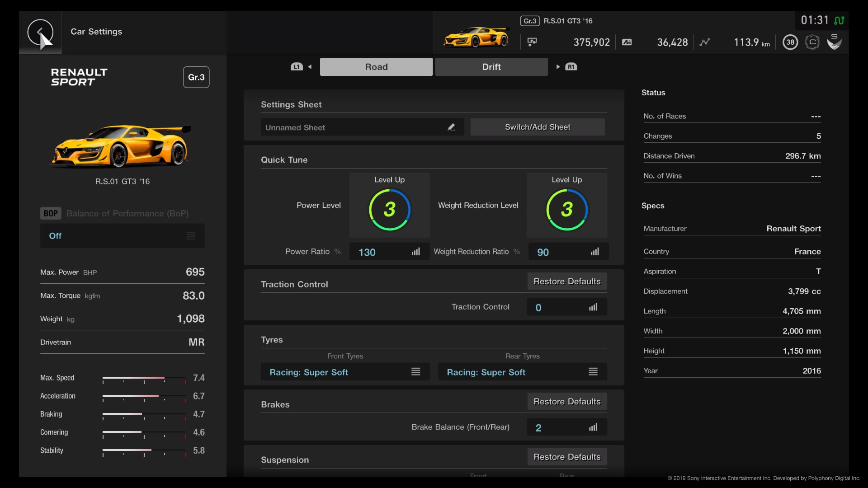Open the BoP Off dropdown
Viewport: 868px width, 488px height.
(x=123, y=236)
